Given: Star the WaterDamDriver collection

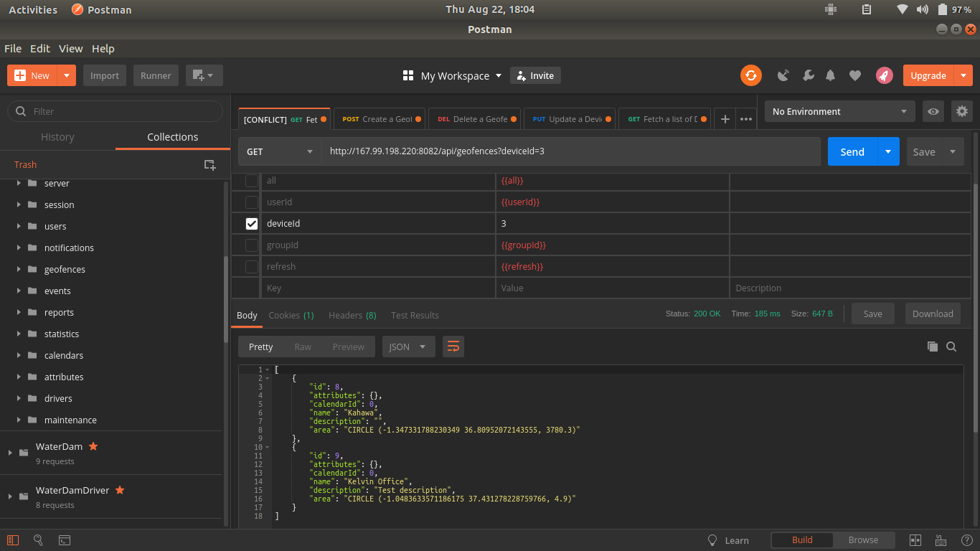Looking at the screenshot, I should point(120,490).
